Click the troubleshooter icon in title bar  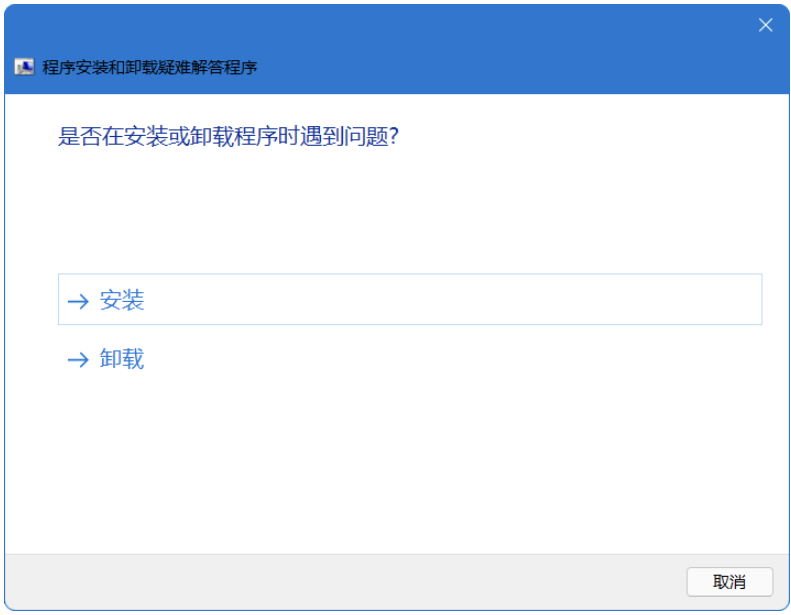(x=24, y=67)
